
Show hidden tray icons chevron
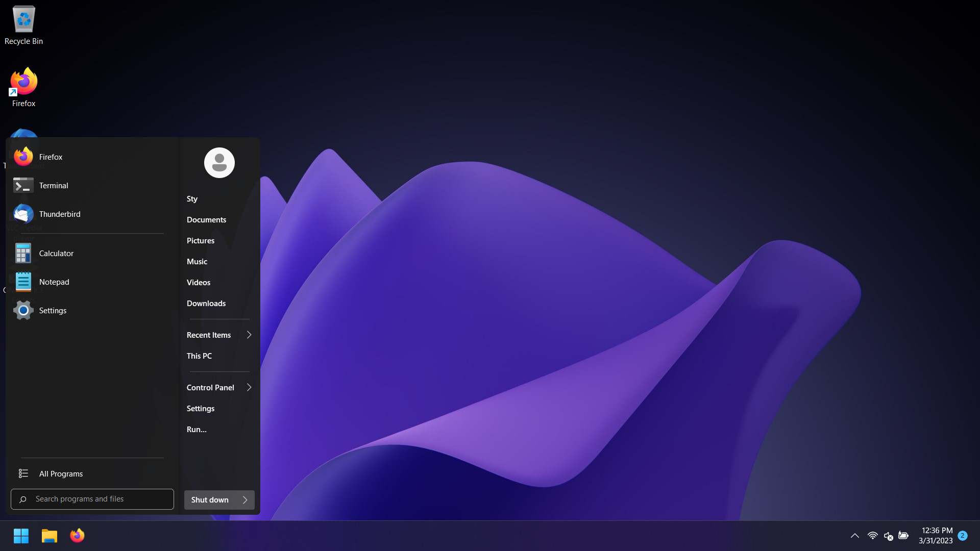point(854,536)
